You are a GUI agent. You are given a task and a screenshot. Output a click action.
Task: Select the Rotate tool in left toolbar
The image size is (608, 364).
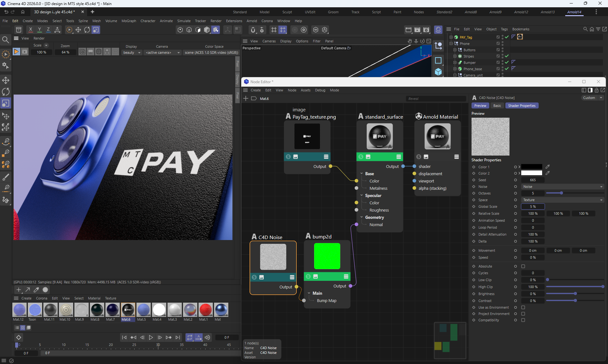coord(6,92)
